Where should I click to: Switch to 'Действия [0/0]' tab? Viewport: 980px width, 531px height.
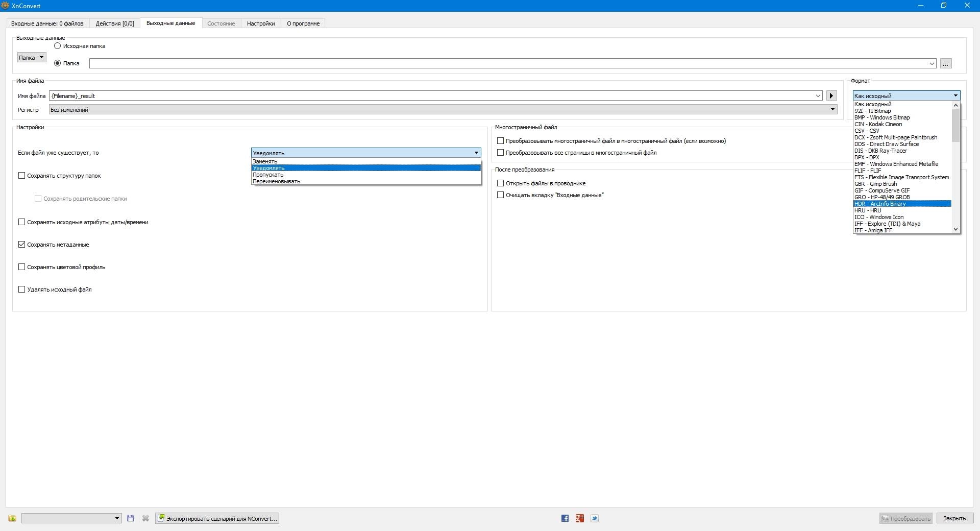point(115,23)
